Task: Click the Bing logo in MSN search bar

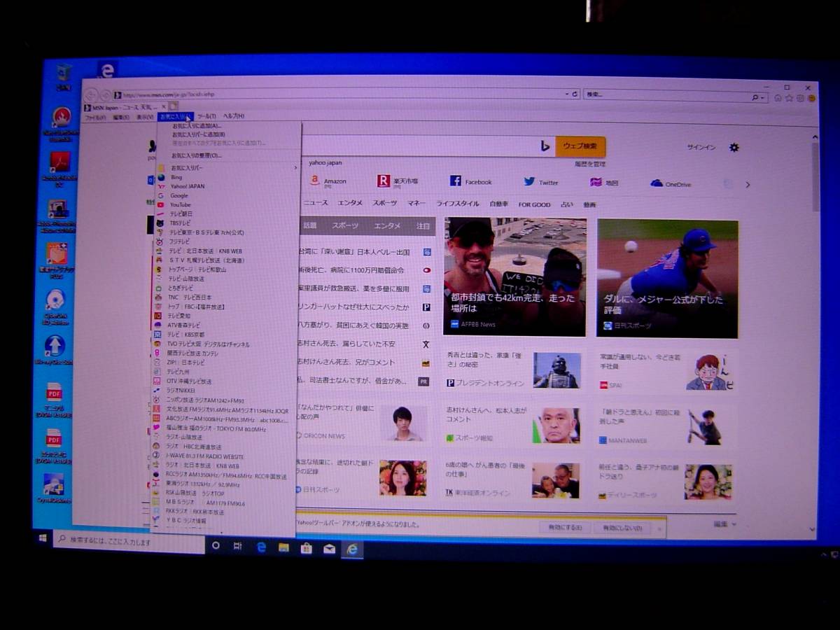Action: tap(545, 146)
